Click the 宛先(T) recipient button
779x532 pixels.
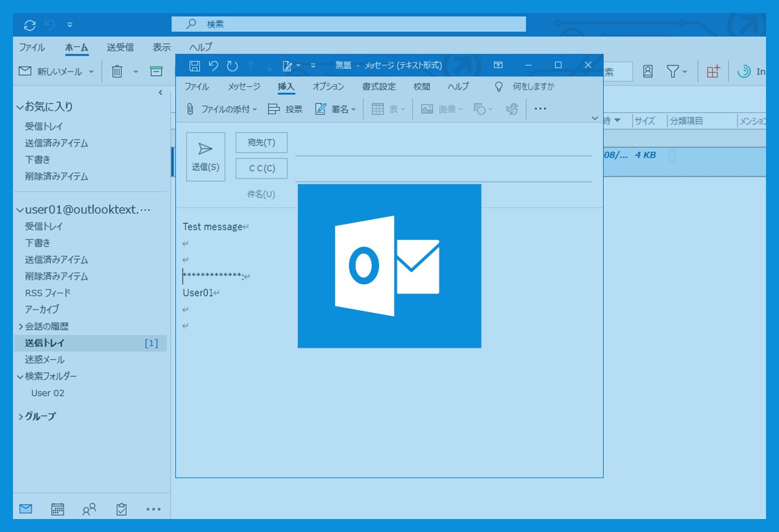pyautogui.click(x=261, y=143)
